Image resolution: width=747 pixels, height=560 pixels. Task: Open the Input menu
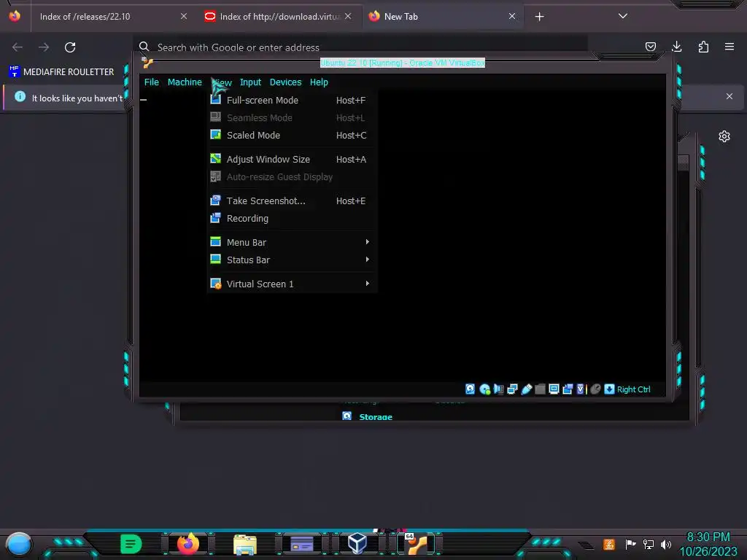[x=251, y=82]
